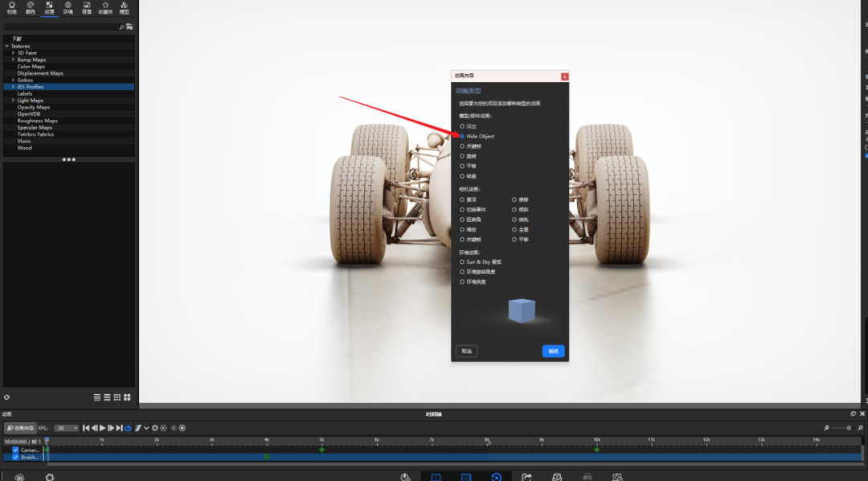This screenshot has width=868, height=481.
Task: Open the FPS 30 dropdown
Action: [67, 428]
